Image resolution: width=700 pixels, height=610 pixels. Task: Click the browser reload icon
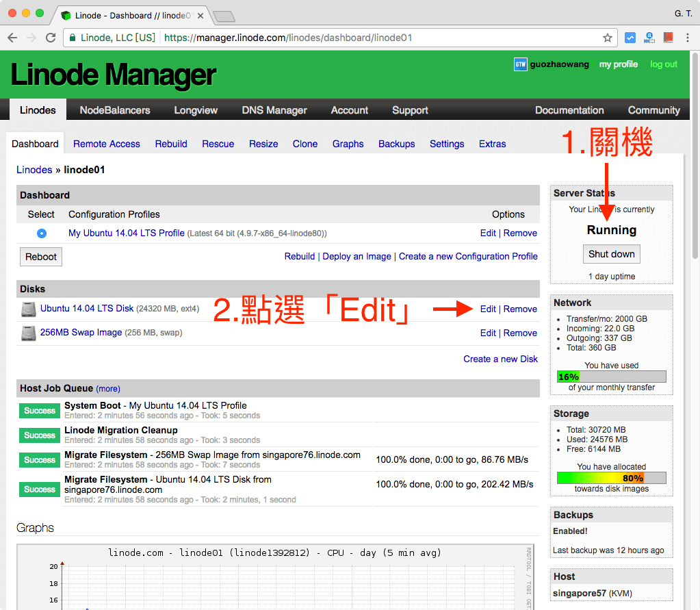[x=50, y=38]
